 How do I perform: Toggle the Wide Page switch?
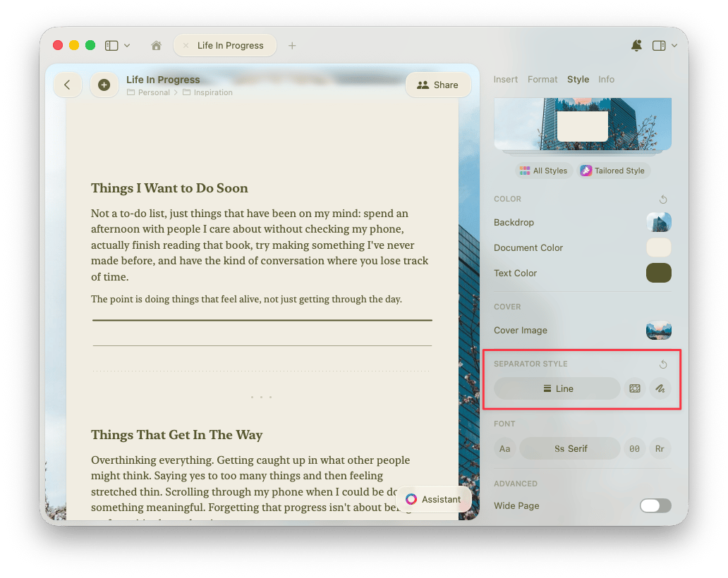point(655,505)
